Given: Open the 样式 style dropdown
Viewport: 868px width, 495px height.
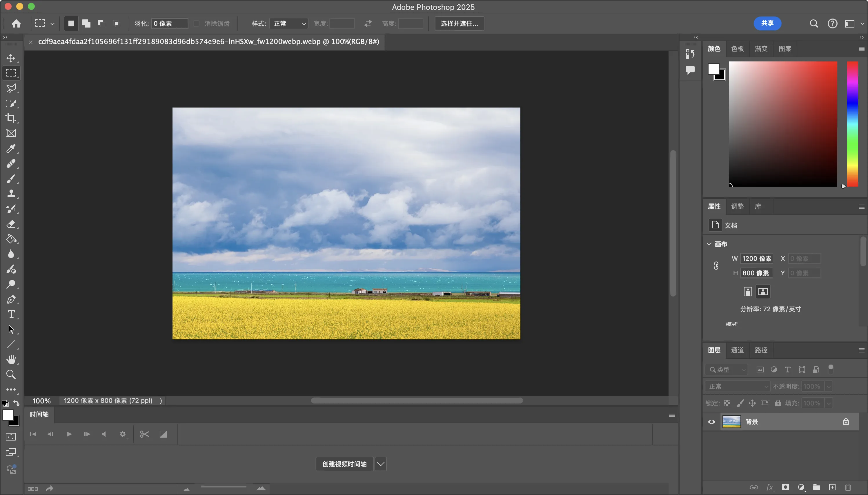Looking at the screenshot, I should 289,23.
